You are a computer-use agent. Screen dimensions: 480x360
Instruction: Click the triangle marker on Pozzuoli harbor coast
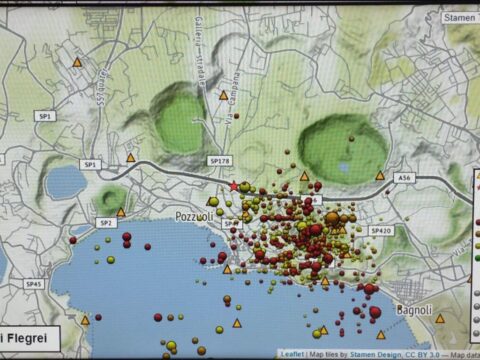click(227, 269)
